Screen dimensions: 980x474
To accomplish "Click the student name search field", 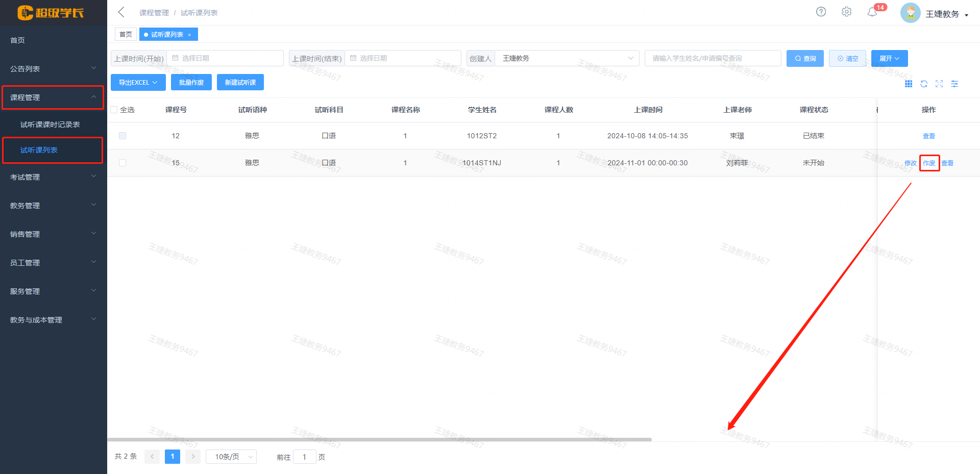I will tap(713, 58).
